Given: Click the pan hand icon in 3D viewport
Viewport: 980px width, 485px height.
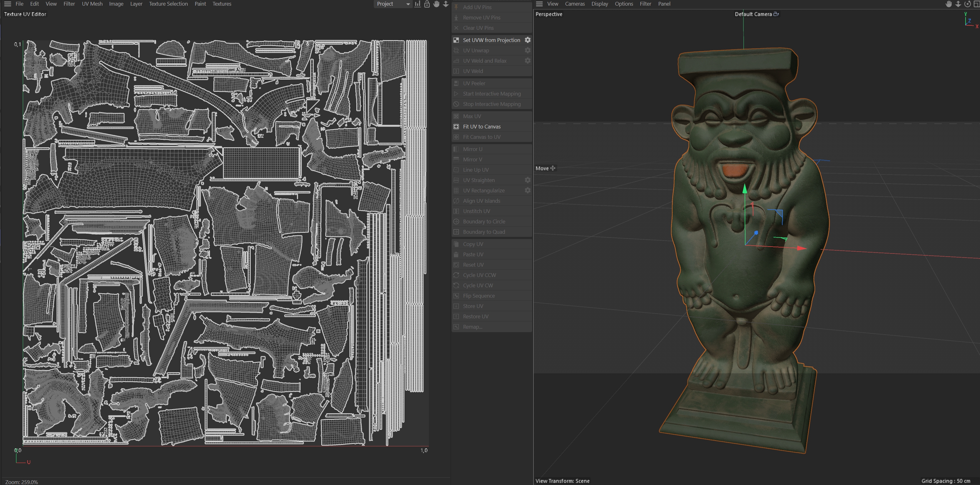Looking at the screenshot, I should point(949,4).
